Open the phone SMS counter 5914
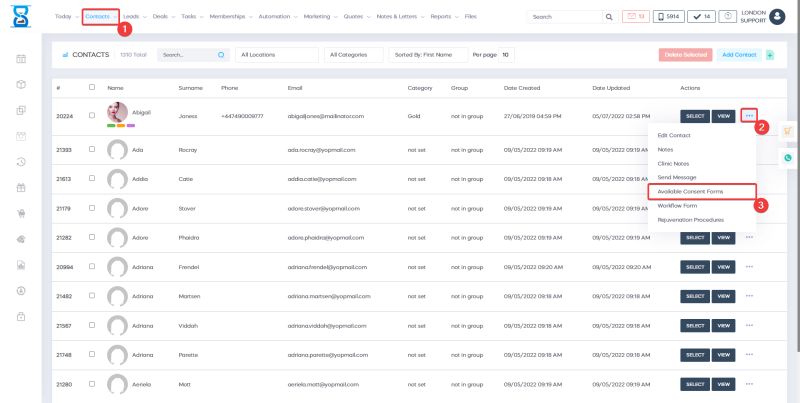 click(668, 16)
